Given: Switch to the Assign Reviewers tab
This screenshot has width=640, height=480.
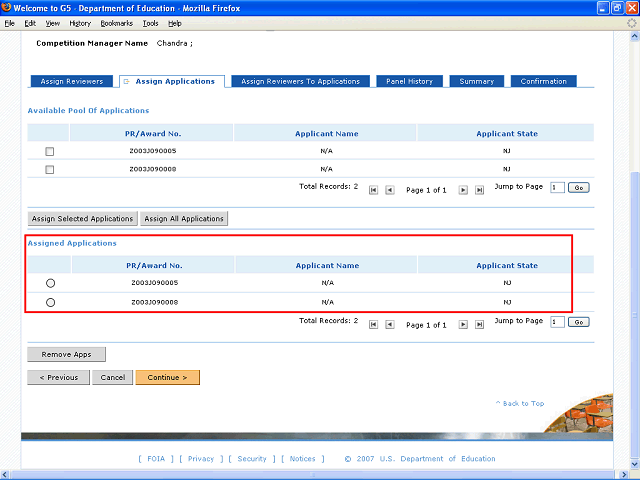Looking at the screenshot, I should pyautogui.click(x=72, y=81).
